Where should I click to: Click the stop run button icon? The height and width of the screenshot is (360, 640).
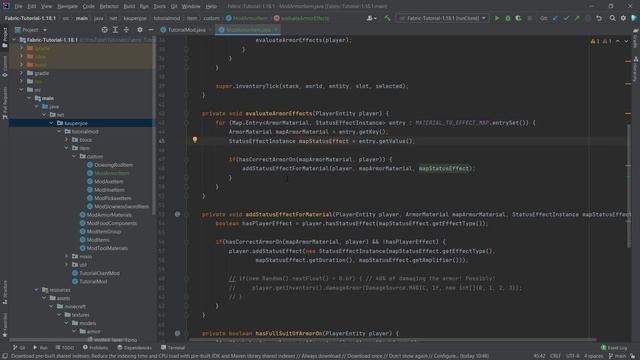(529, 18)
